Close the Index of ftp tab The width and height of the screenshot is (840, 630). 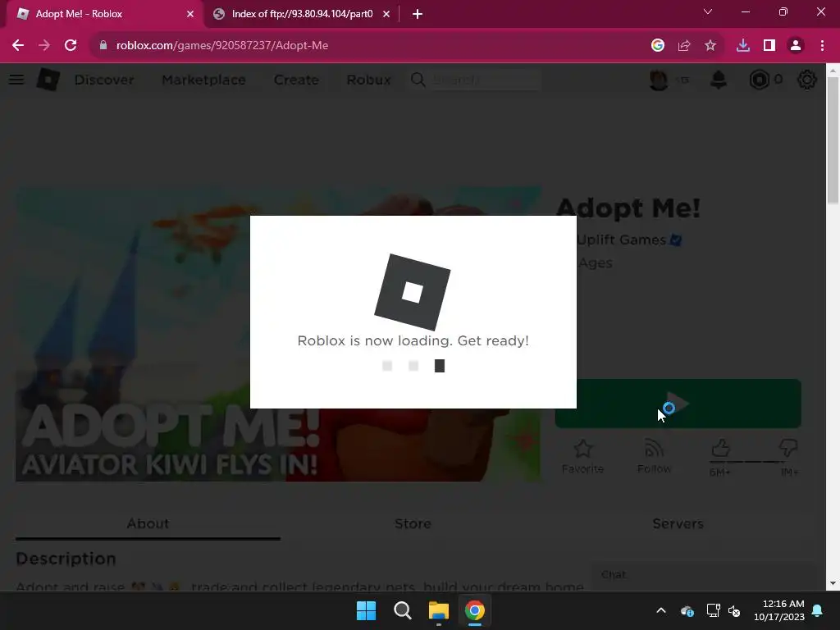pos(386,14)
